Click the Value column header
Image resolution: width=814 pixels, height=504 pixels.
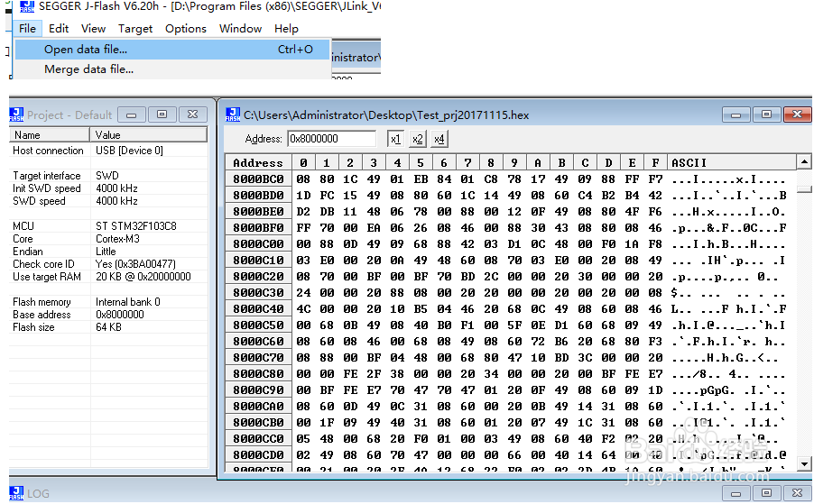(149, 135)
